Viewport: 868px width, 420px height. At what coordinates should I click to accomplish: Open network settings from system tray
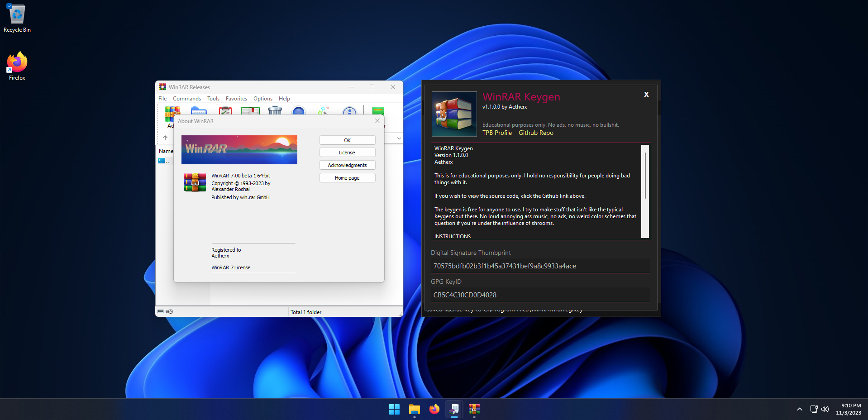point(814,409)
